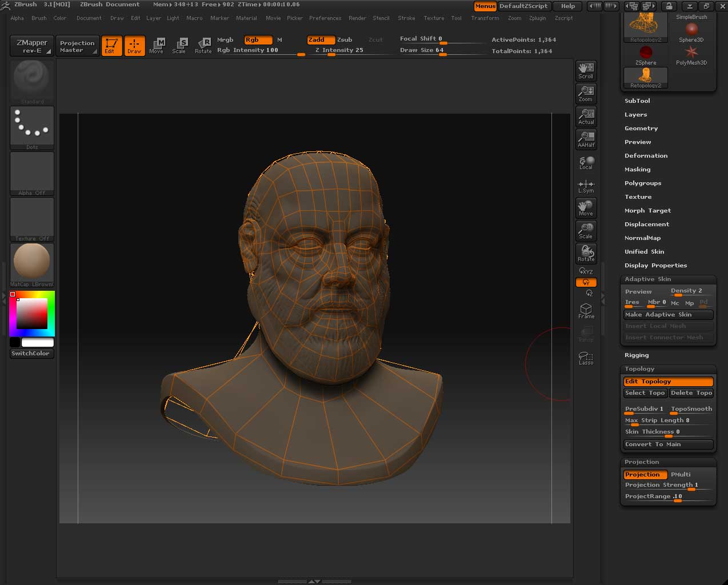Click Convert To Main
The height and width of the screenshot is (585, 728).
coord(668,444)
